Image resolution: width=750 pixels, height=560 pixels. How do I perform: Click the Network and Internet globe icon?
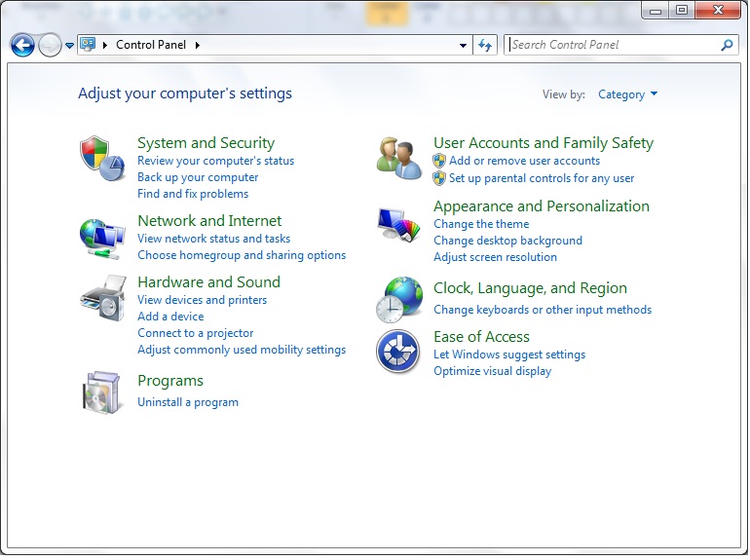[102, 240]
